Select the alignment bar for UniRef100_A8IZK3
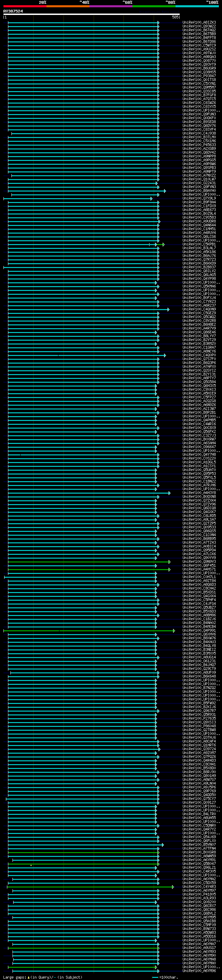222x980 pixels. tap(84, 23)
